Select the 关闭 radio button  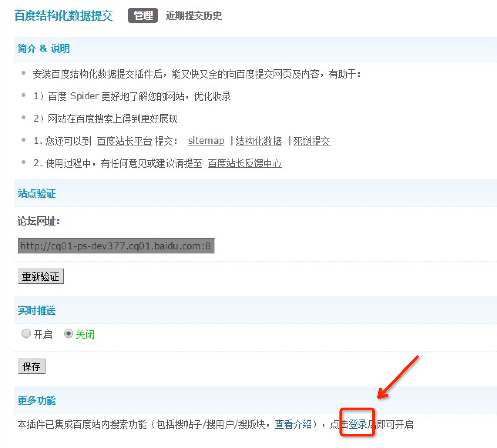(69, 334)
